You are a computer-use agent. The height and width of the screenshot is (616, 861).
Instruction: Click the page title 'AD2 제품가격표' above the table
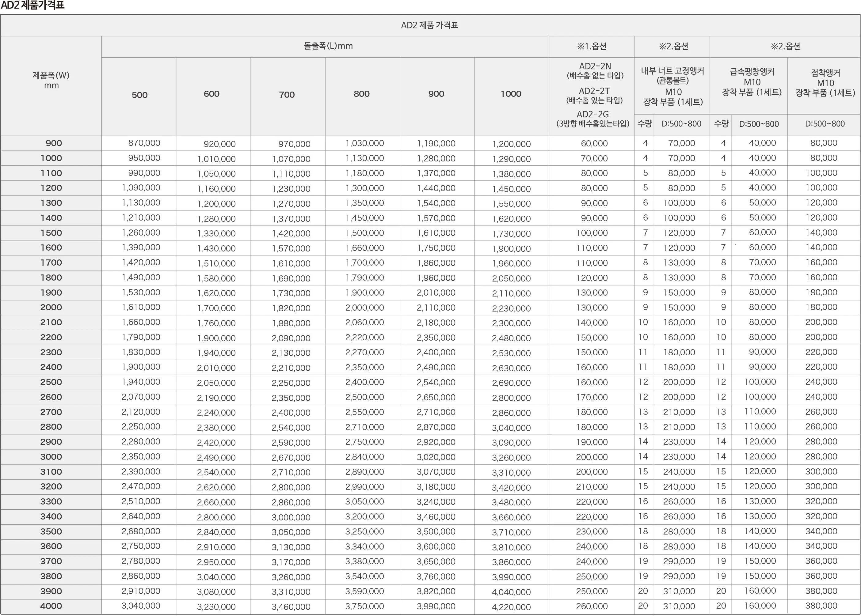32,5
